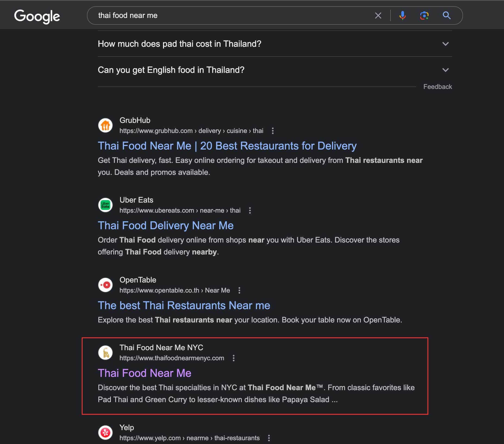This screenshot has width=504, height=444.
Task: Open the three-dot menu for GrubHub result
Action: 273,131
